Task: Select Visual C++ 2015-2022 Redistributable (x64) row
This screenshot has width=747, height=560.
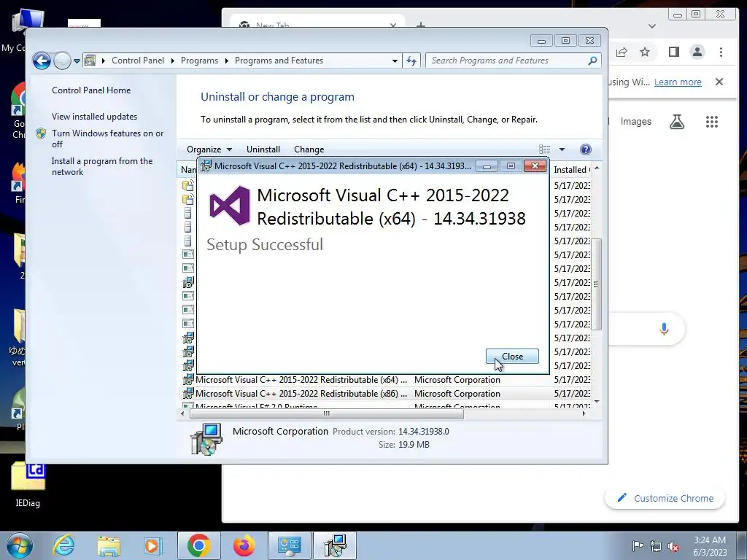Action: (x=386, y=379)
